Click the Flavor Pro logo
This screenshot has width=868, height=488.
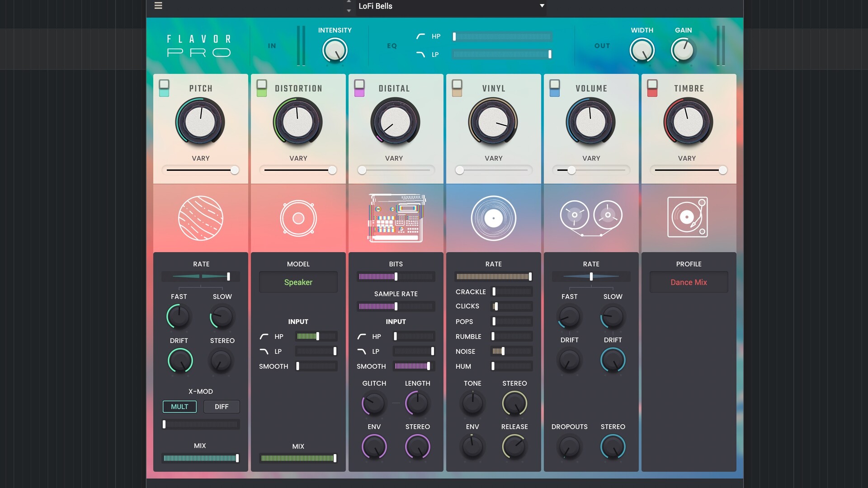coord(199,46)
